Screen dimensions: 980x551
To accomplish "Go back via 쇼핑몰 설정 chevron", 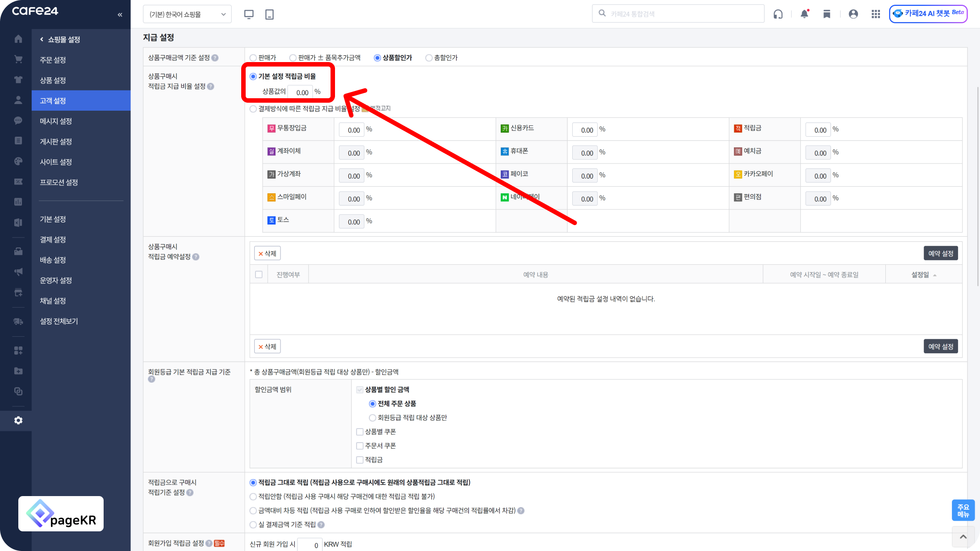I will (x=42, y=39).
